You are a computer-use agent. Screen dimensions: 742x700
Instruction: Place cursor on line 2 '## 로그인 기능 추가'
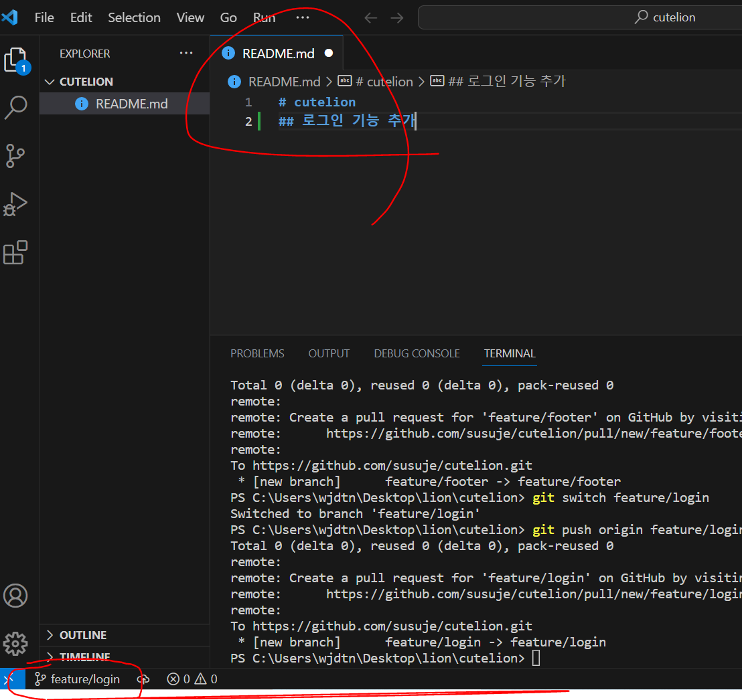point(347,121)
